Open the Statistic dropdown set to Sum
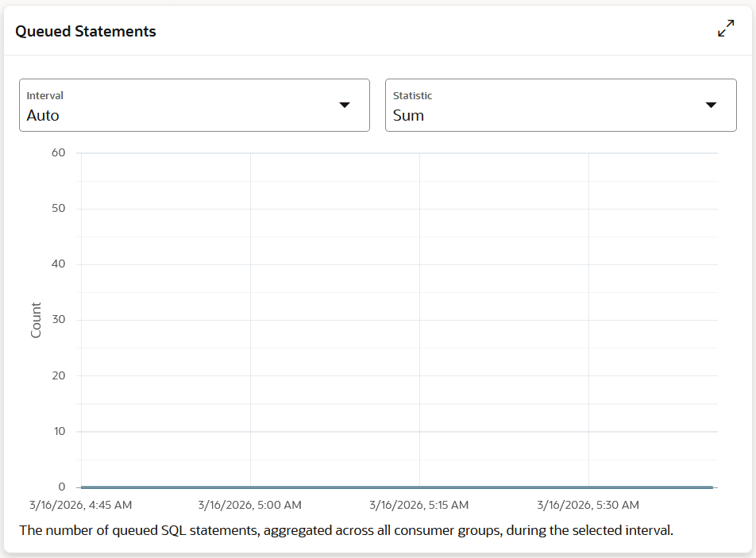This screenshot has width=756, height=558. click(x=561, y=105)
